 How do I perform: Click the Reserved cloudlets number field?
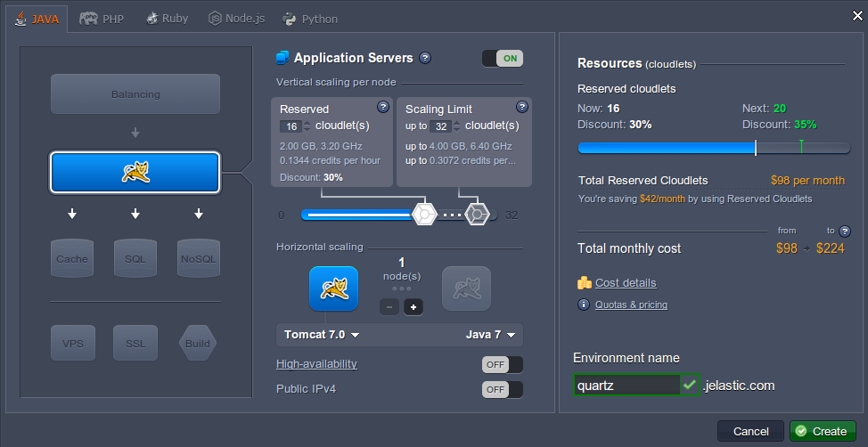point(291,126)
